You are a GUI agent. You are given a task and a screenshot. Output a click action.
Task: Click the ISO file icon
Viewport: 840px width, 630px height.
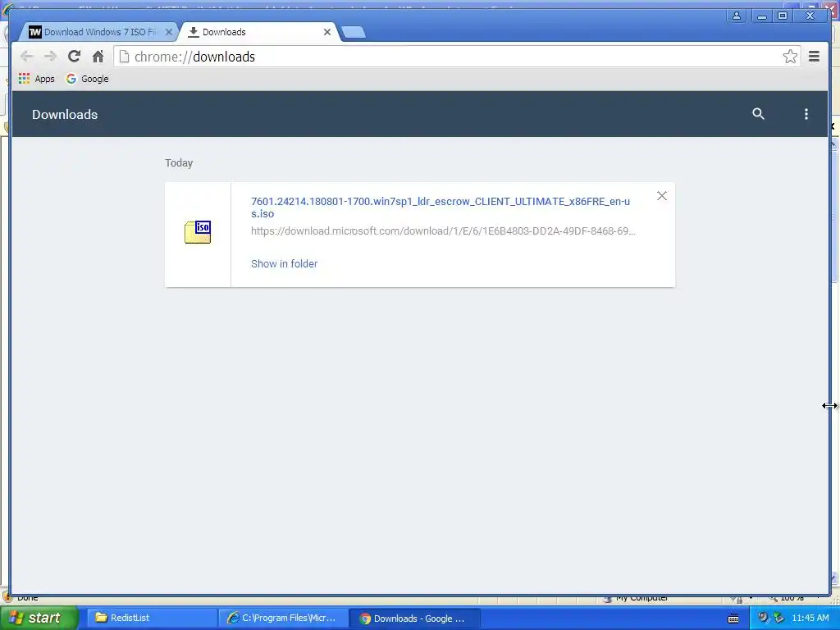coord(198,232)
